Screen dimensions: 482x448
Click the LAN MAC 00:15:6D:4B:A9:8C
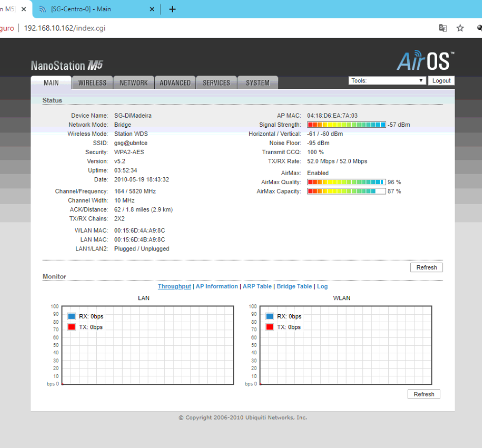(139, 240)
